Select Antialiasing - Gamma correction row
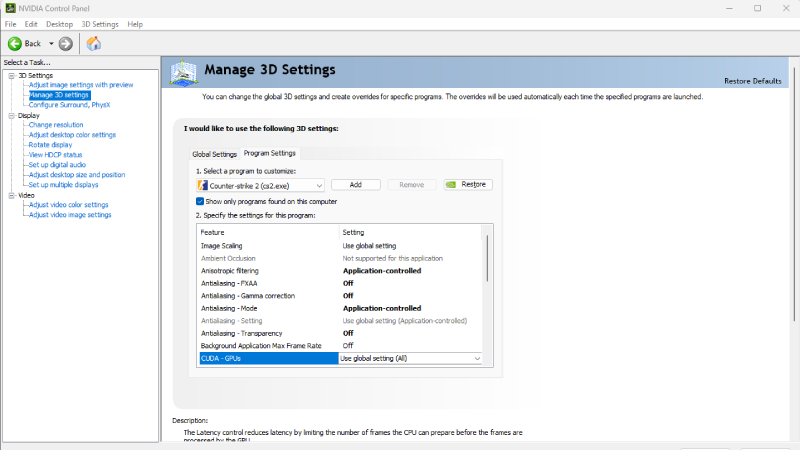Image resolution: width=800 pixels, height=450 pixels. 340,296
